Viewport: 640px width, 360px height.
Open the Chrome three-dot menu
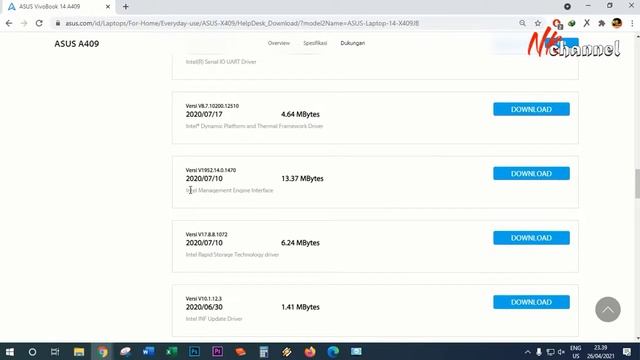tap(632, 23)
